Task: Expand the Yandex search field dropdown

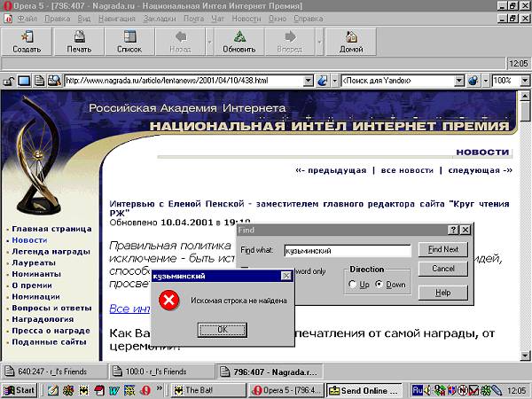Action: 459,81
